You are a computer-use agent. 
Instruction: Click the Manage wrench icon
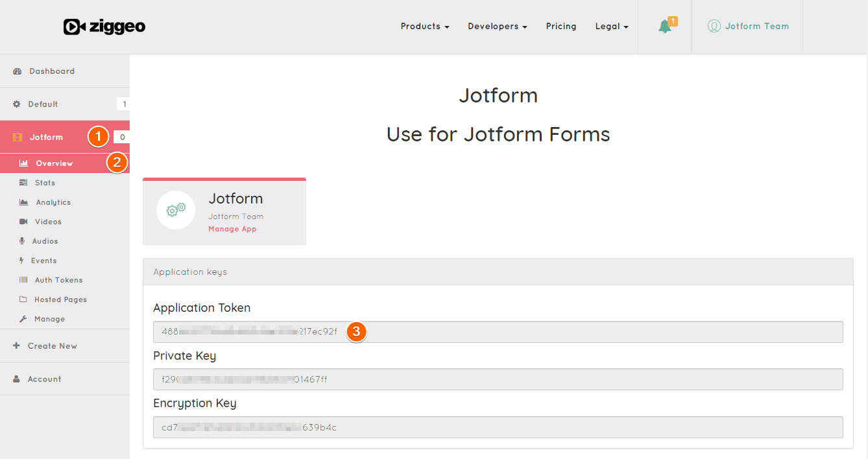pos(23,319)
